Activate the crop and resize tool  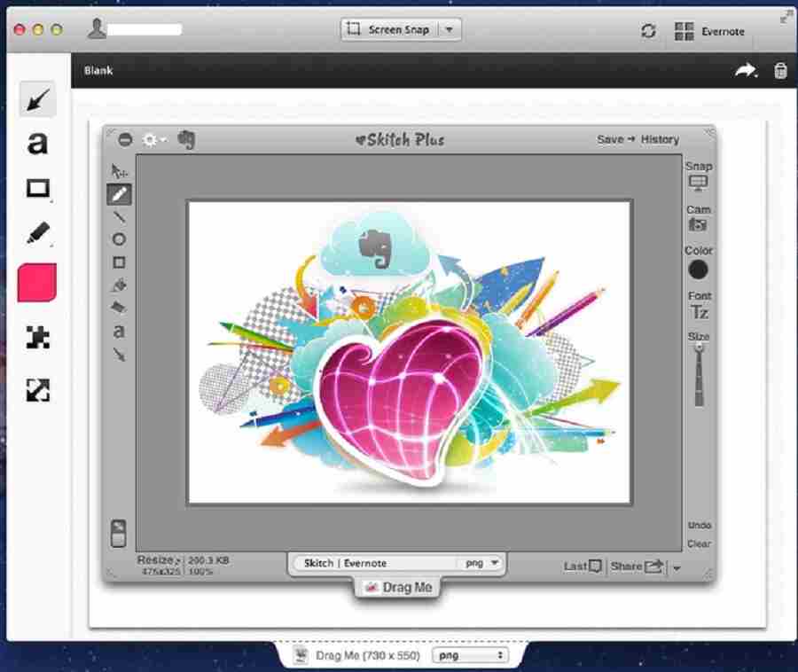pyautogui.click(x=37, y=390)
